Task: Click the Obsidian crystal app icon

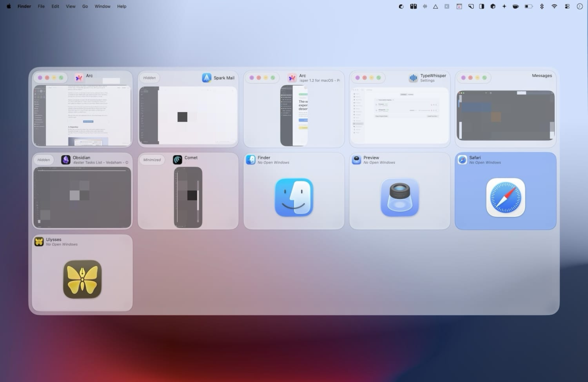Action: (x=66, y=160)
